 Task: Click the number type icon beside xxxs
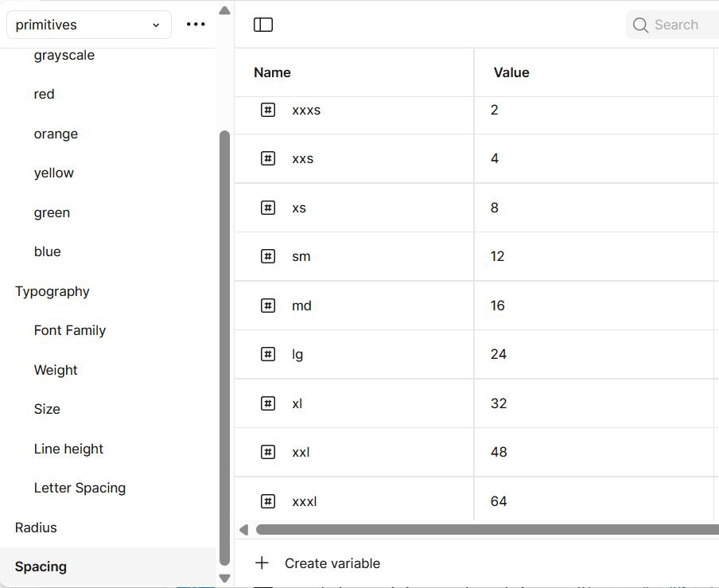tap(268, 110)
